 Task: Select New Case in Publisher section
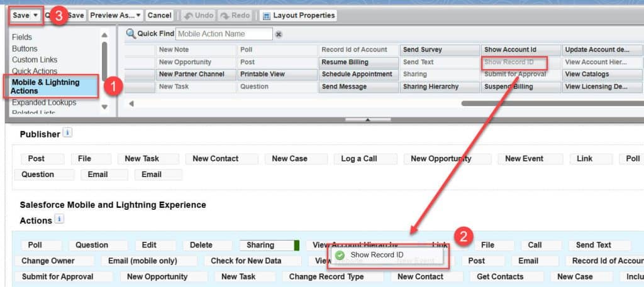[296, 159]
